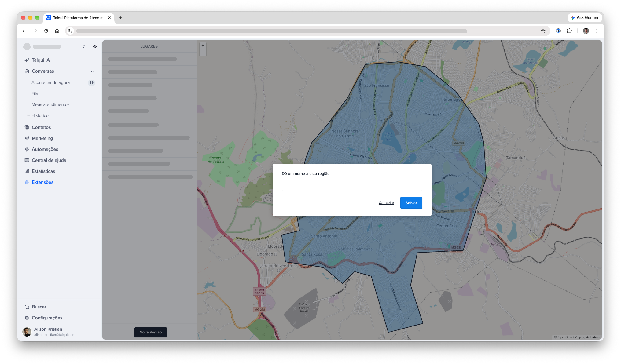Open Contatos icon in sidebar
This screenshot has height=364, width=621.
click(x=27, y=127)
